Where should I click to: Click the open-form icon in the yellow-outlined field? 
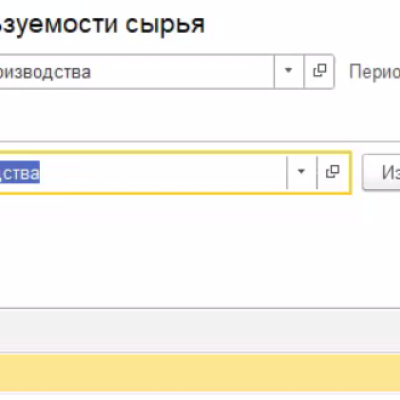[x=333, y=172]
